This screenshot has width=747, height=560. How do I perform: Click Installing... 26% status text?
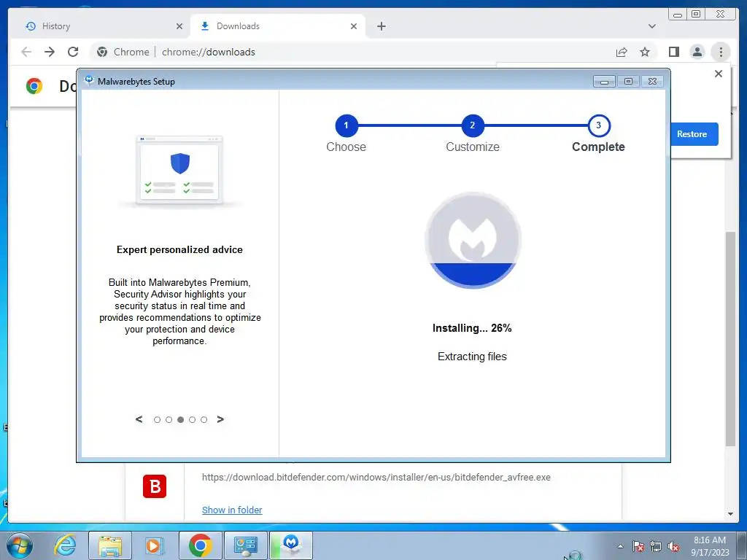(x=472, y=328)
